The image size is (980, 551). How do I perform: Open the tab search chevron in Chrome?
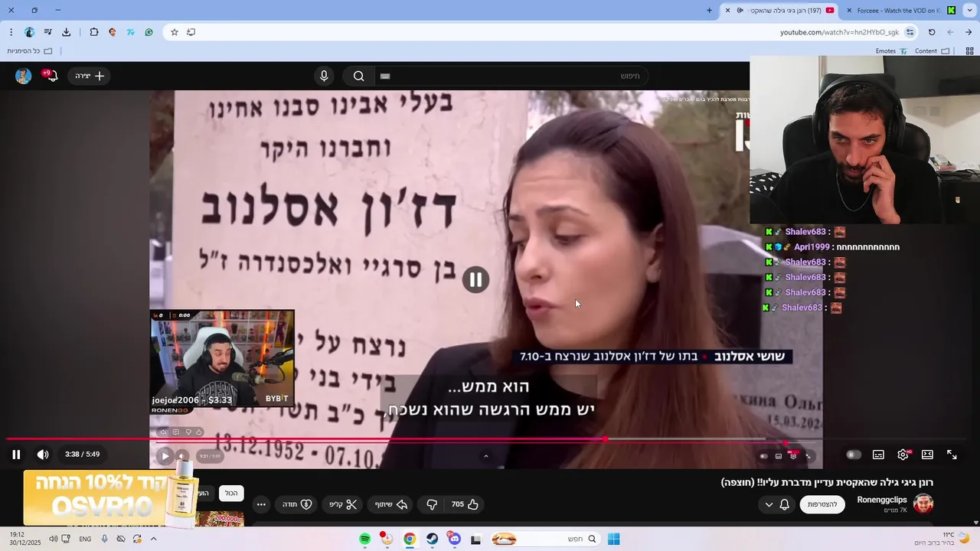coord(970,11)
